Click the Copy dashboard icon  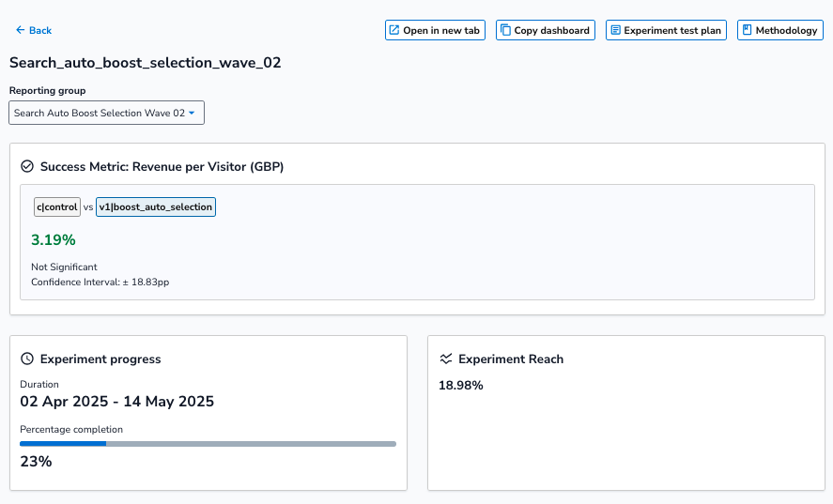[x=505, y=31]
